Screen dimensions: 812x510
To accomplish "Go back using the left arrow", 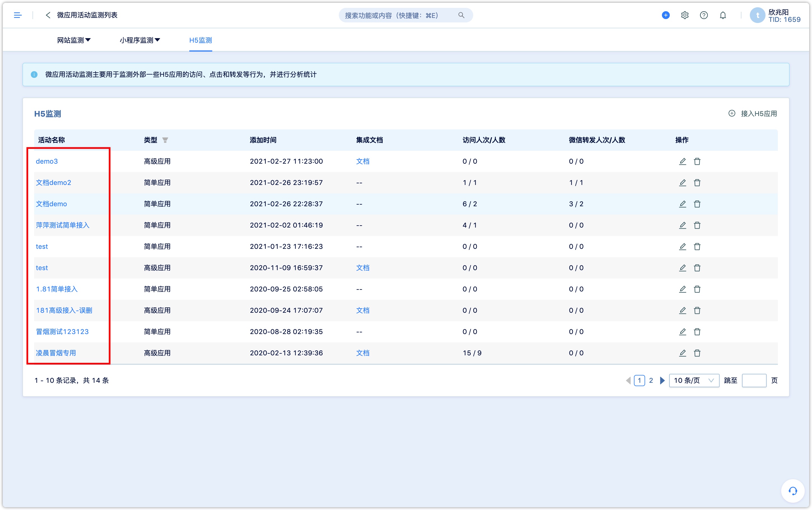I will 48,15.
